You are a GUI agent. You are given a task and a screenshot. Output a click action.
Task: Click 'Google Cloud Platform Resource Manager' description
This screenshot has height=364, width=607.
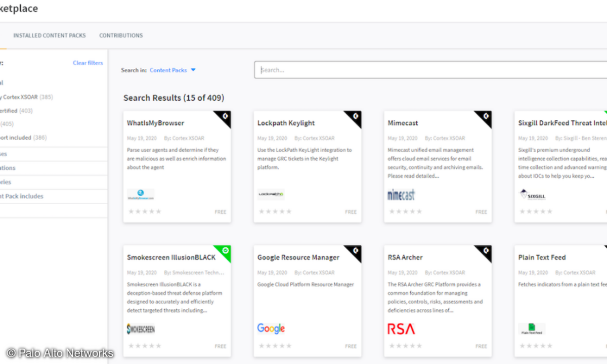[306, 285]
